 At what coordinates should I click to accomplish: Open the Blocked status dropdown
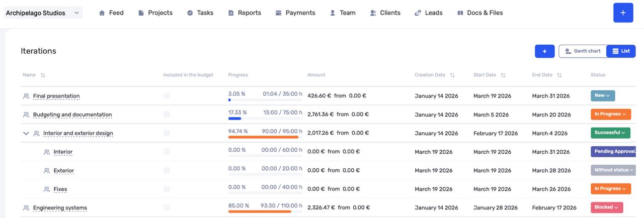[607, 207]
